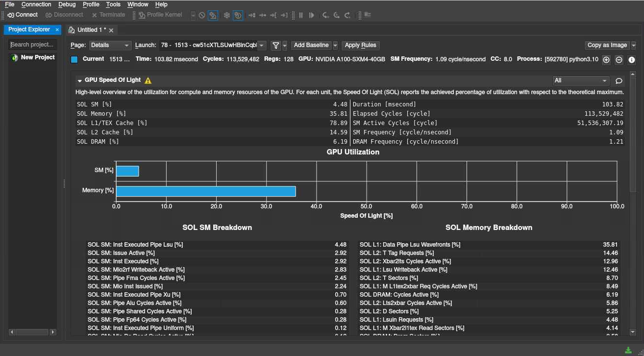Screen dimensions: 644x356
Task: Click the Memory utilization bar in chart
Action: (x=206, y=191)
